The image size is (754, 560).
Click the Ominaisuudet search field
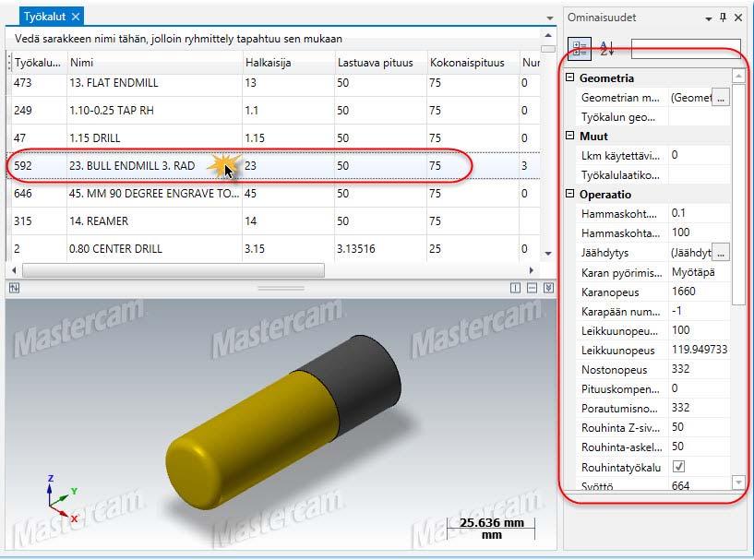(x=686, y=49)
